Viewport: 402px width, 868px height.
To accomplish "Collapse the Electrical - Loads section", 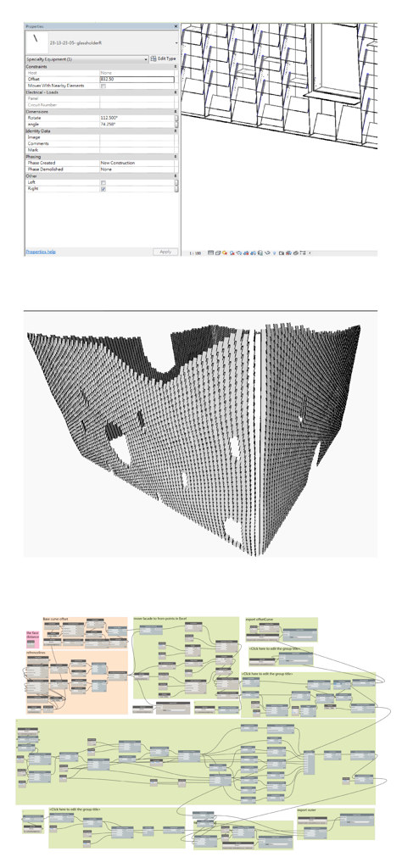I will 176,92.
